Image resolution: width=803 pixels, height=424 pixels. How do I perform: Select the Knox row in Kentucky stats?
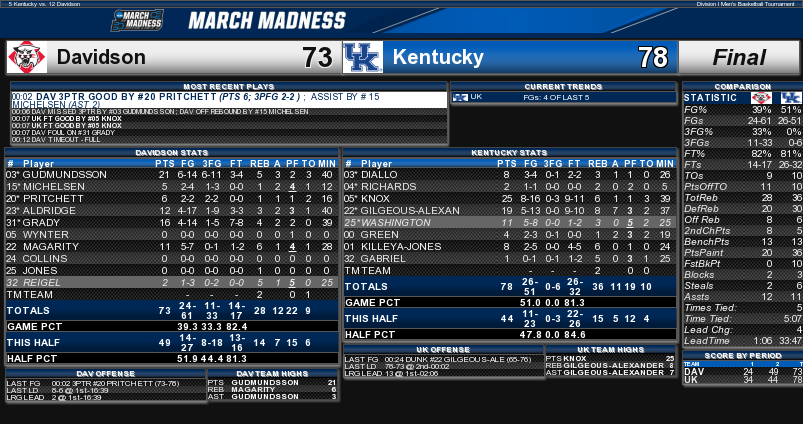pos(510,198)
